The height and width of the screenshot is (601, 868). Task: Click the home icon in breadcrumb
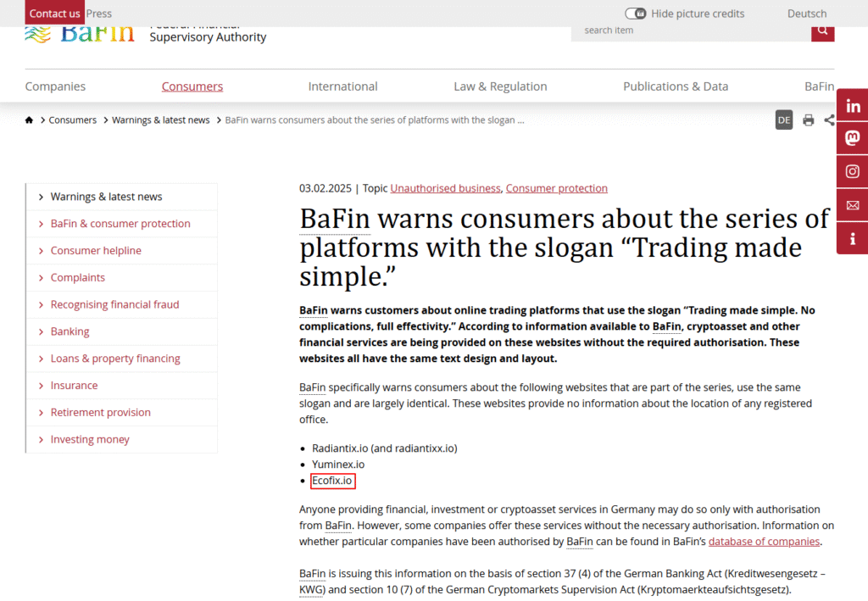pos(30,120)
